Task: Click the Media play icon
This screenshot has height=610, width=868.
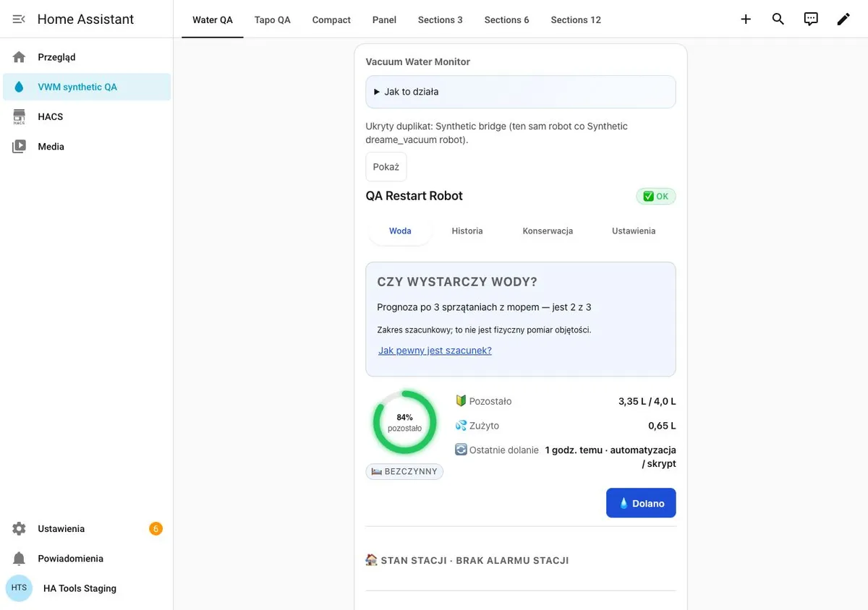Action: click(19, 147)
